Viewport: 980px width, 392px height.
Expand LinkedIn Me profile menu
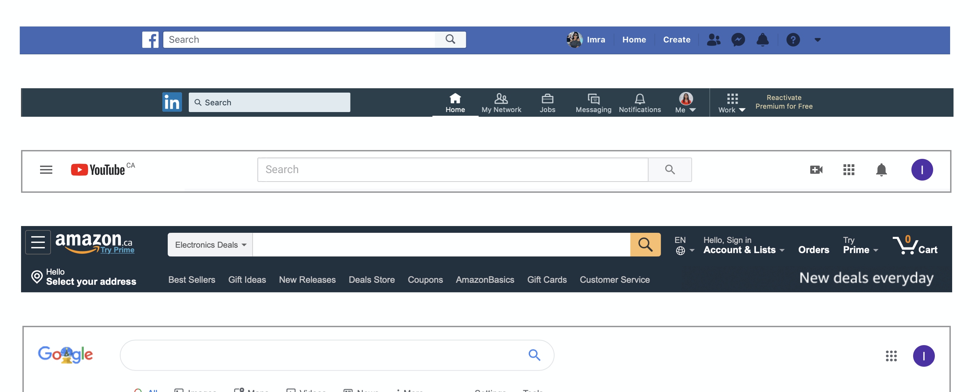tap(686, 103)
